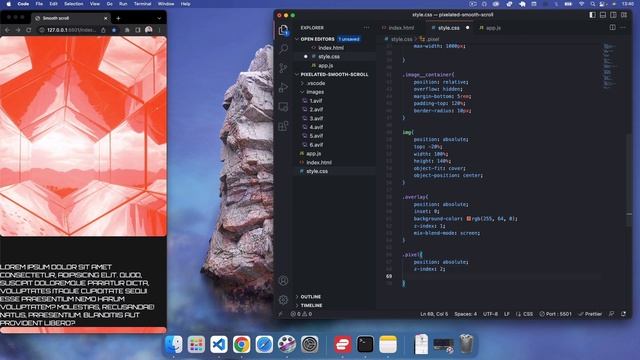The image size is (640, 360).
Task: Open the Search view in VS Code activity bar
Action: pyautogui.click(x=283, y=49)
